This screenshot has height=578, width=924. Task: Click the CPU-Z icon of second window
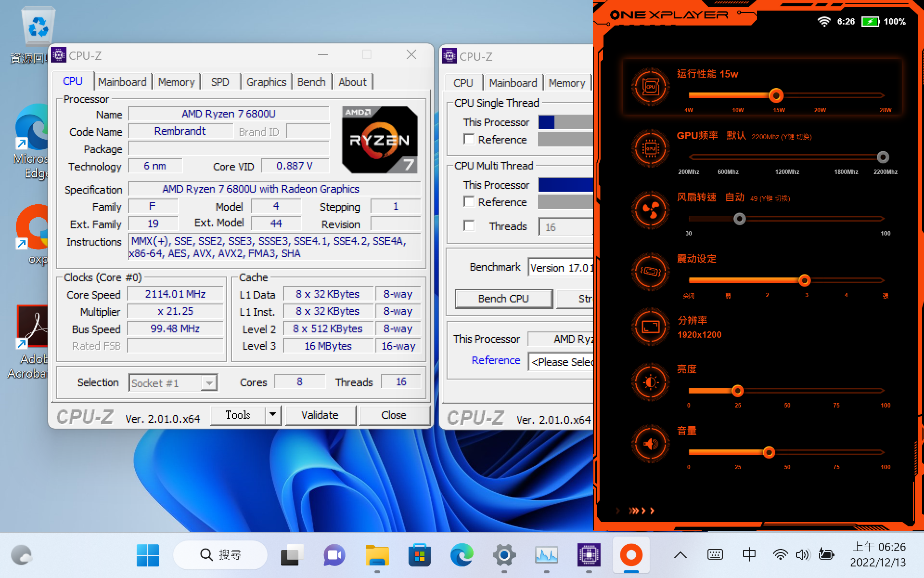[x=449, y=56]
